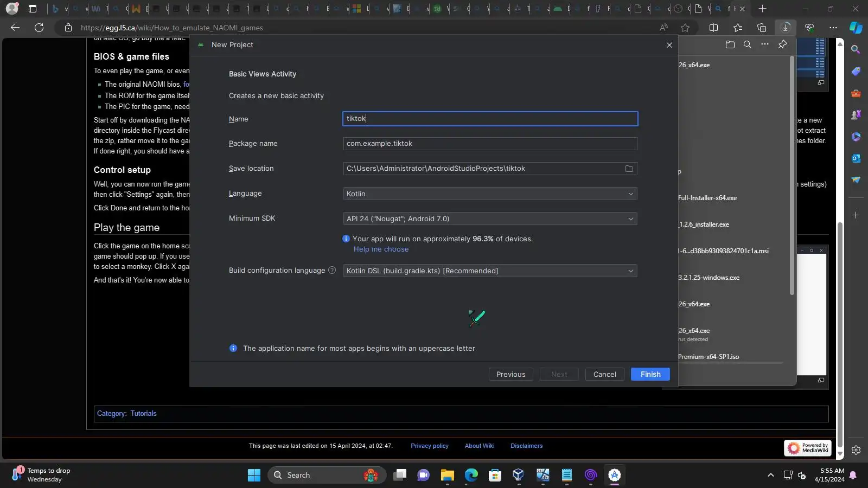Image resolution: width=868 pixels, height=488 pixels.
Task: Open Copilot in Edge
Action: 856,28
